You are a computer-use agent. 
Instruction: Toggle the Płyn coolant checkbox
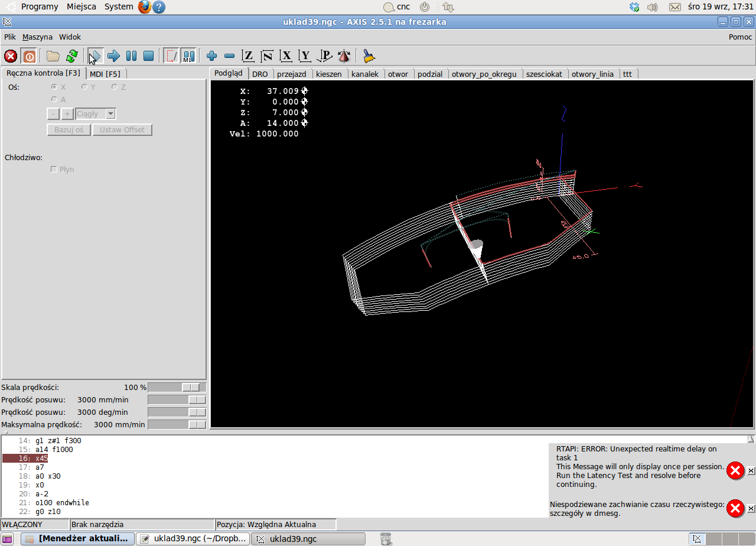54,170
